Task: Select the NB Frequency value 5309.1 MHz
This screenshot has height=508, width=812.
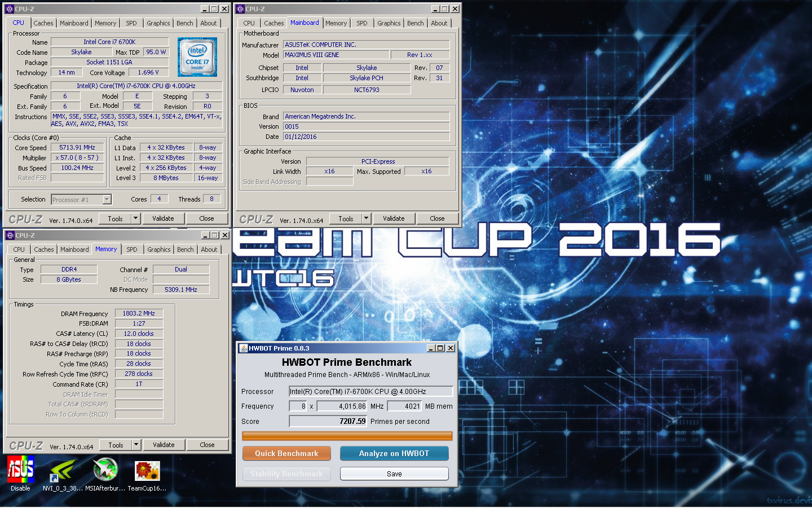Action: (181, 290)
